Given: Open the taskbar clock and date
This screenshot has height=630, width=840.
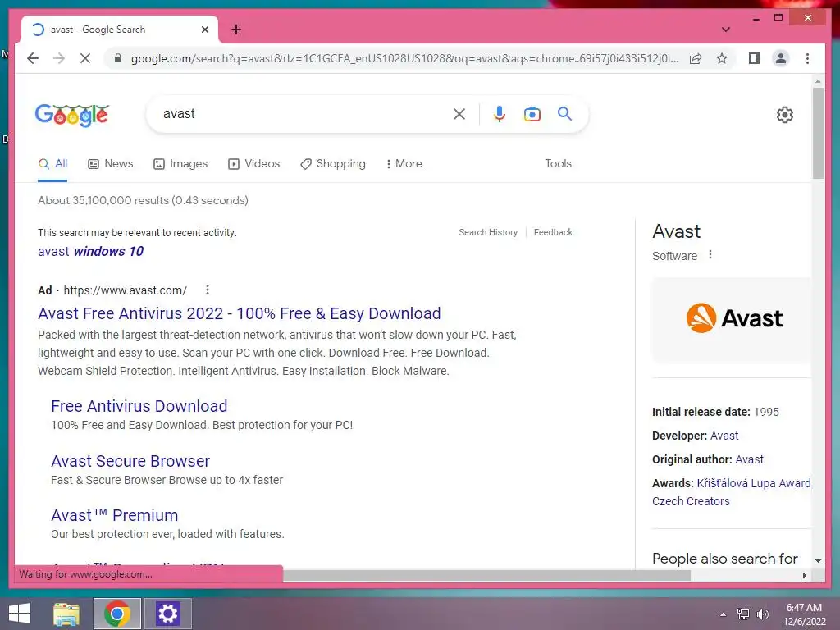Looking at the screenshot, I should pyautogui.click(x=804, y=614).
